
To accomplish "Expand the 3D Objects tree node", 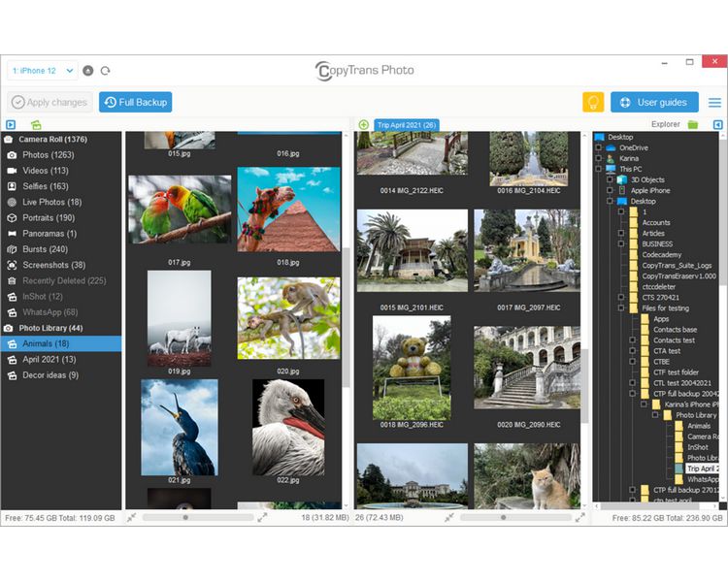I will coord(611,179).
